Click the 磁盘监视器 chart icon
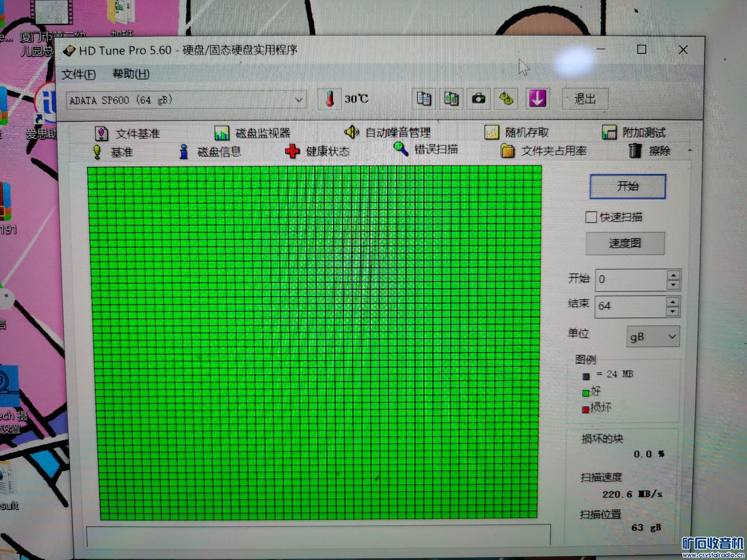Screen dimensions: 747x560 click(222, 133)
